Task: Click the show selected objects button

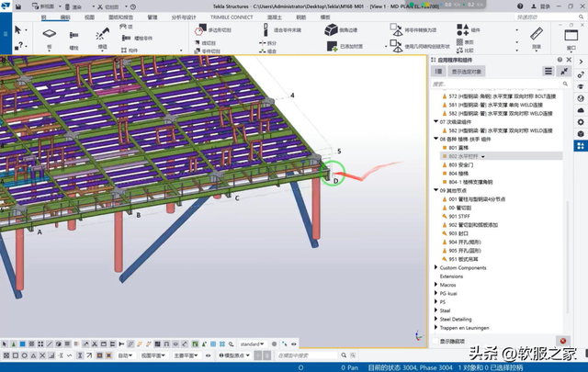Action: click(x=467, y=72)
